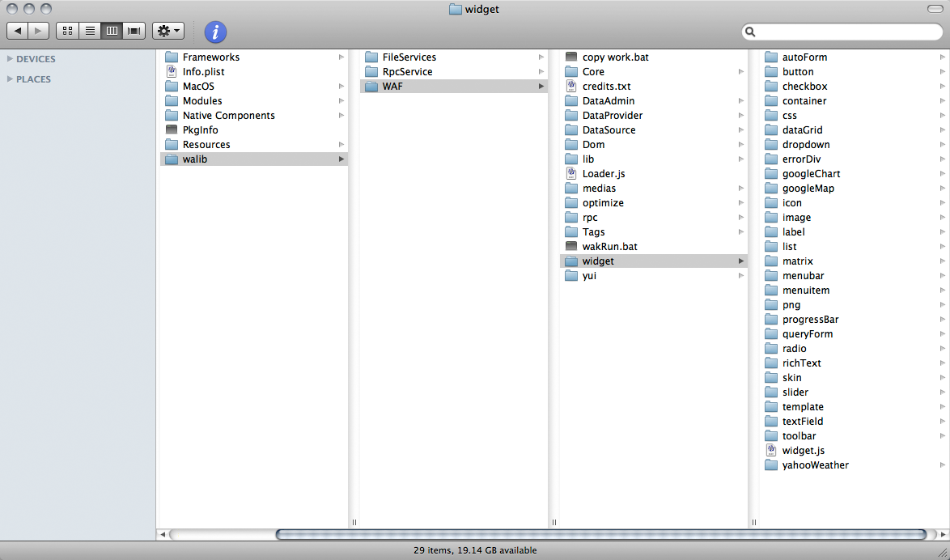Screen dimensions: 950x560
Task: Click the horizontal scrollbar thumb
Action: 600,534
